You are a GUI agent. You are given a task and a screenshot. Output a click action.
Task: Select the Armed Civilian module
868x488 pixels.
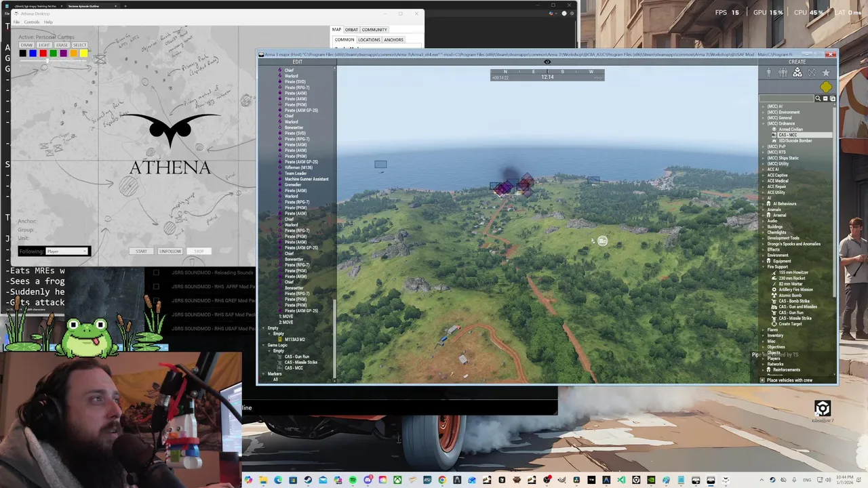[x=791, y=129]
